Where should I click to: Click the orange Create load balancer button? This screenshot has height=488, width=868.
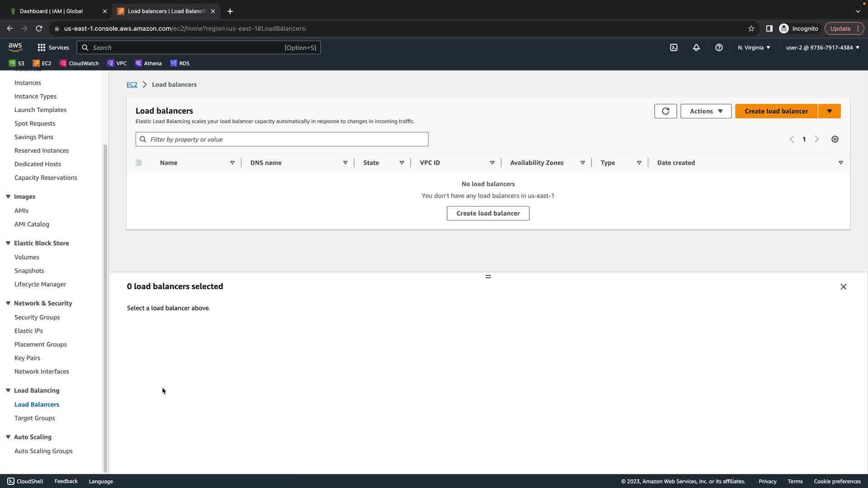(x=776, y=111)
